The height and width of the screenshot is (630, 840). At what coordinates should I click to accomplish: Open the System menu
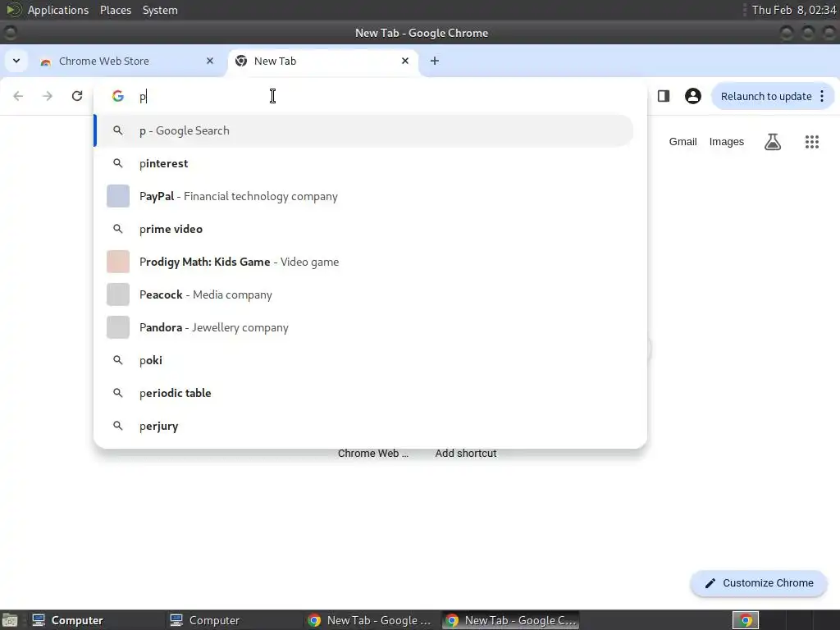click(160, 10)
